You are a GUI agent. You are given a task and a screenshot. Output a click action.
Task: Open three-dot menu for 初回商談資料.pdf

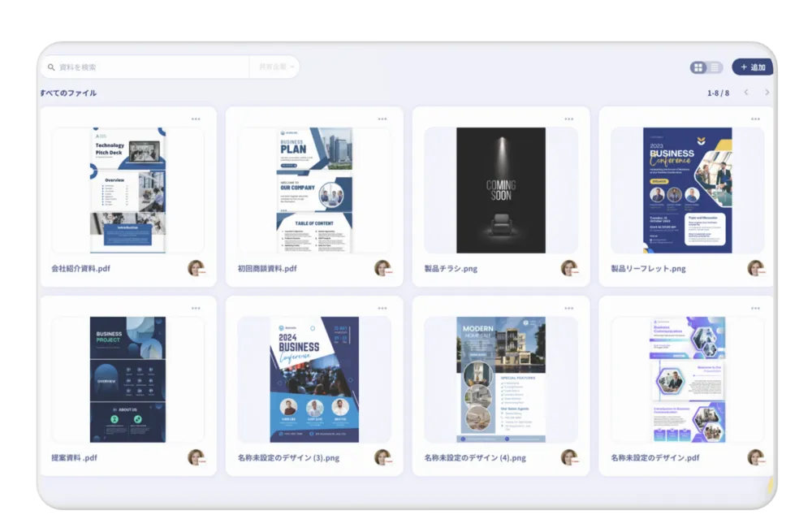tap(382, 119)
